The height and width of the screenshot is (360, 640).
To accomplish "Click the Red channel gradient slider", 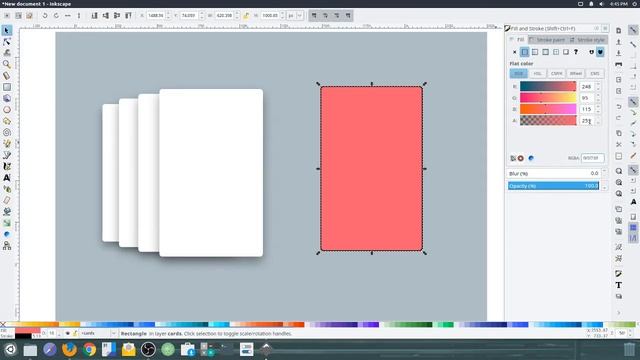I will click(x=548, y=86).
